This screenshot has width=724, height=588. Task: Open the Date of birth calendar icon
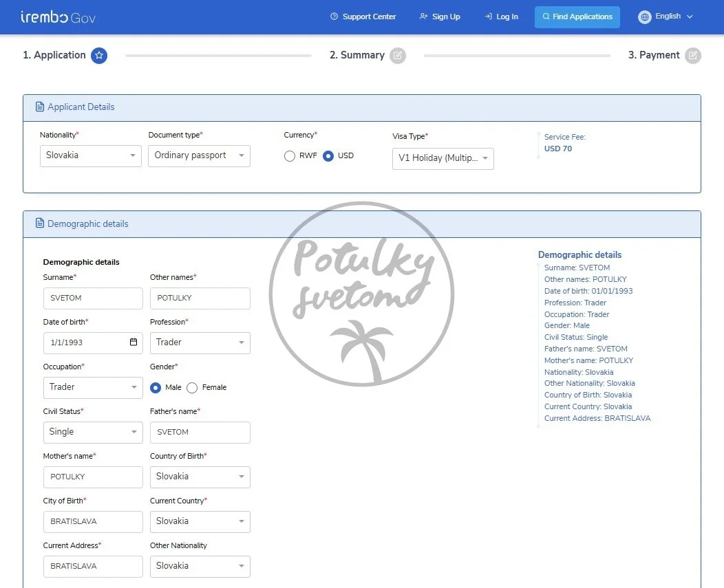134,342
